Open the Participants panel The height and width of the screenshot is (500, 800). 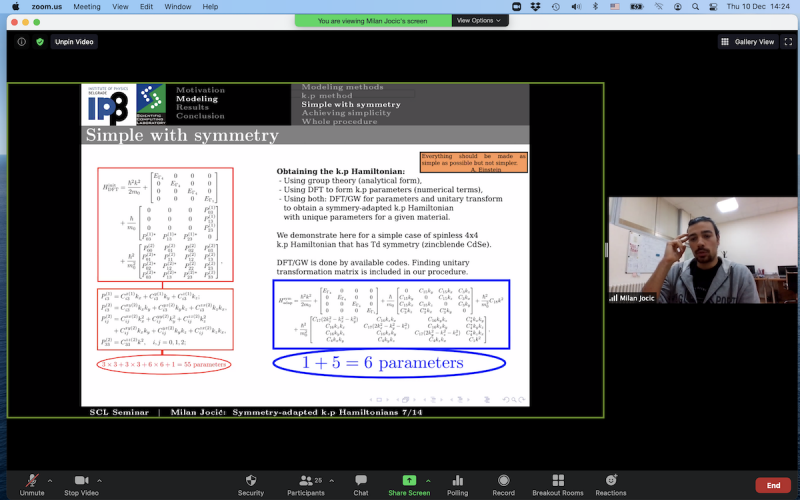(x=305, y=481)
